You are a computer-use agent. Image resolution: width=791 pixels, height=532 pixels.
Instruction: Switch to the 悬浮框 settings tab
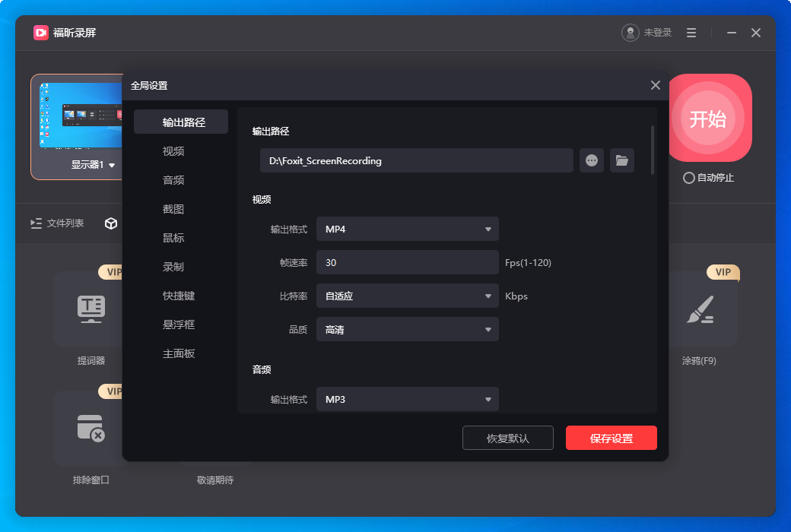click(x=180, y=325)
